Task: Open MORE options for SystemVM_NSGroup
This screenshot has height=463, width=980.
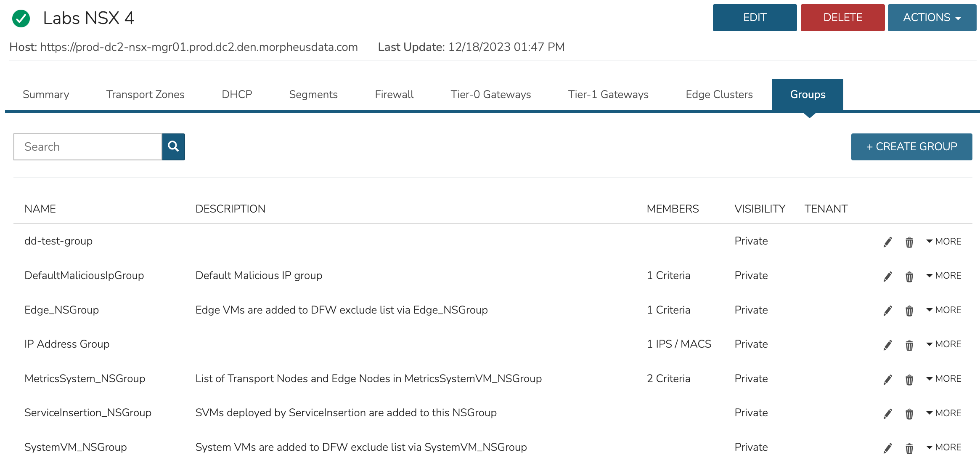Action: [943, 447]
